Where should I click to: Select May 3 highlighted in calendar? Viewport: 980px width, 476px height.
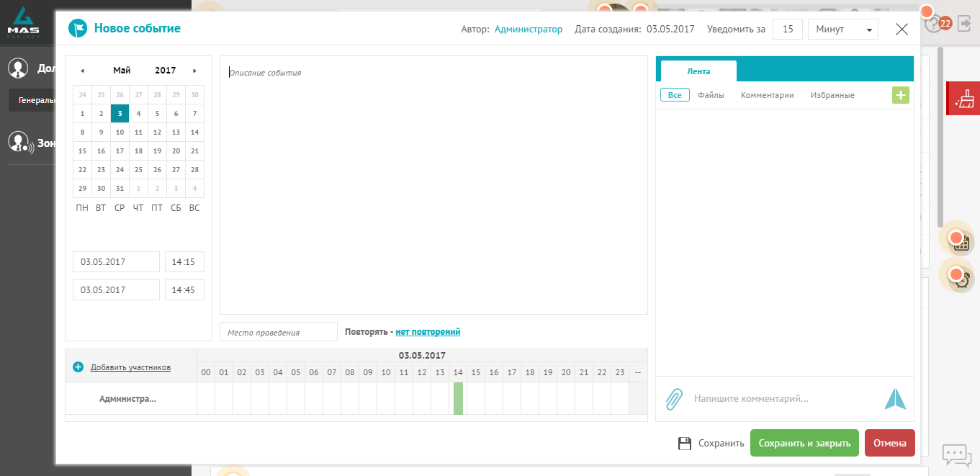click(x=120, y=114)
